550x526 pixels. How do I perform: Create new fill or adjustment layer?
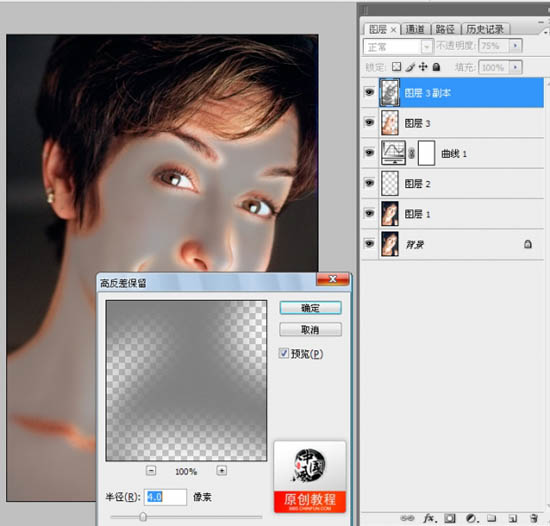tap(471, 518)
